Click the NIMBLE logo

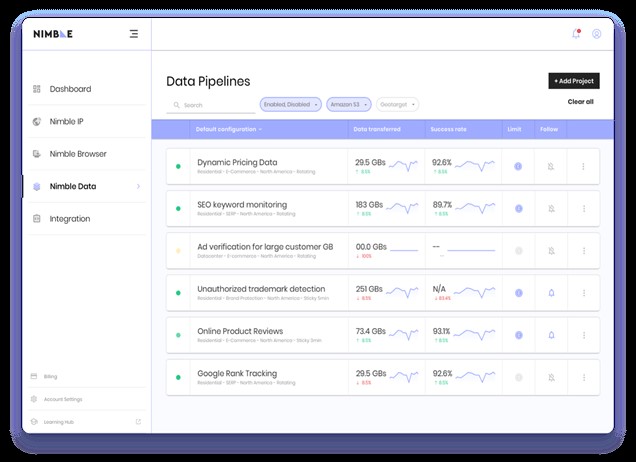(53, 34)
